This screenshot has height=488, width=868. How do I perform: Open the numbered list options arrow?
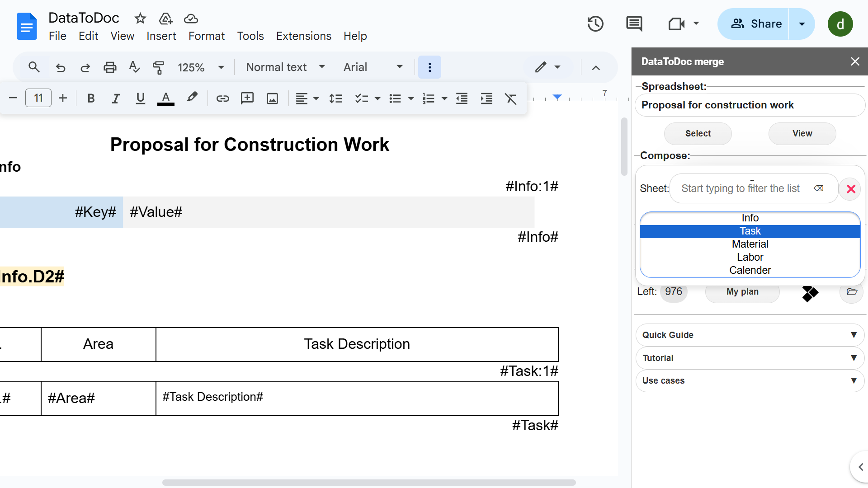[444, 99]
